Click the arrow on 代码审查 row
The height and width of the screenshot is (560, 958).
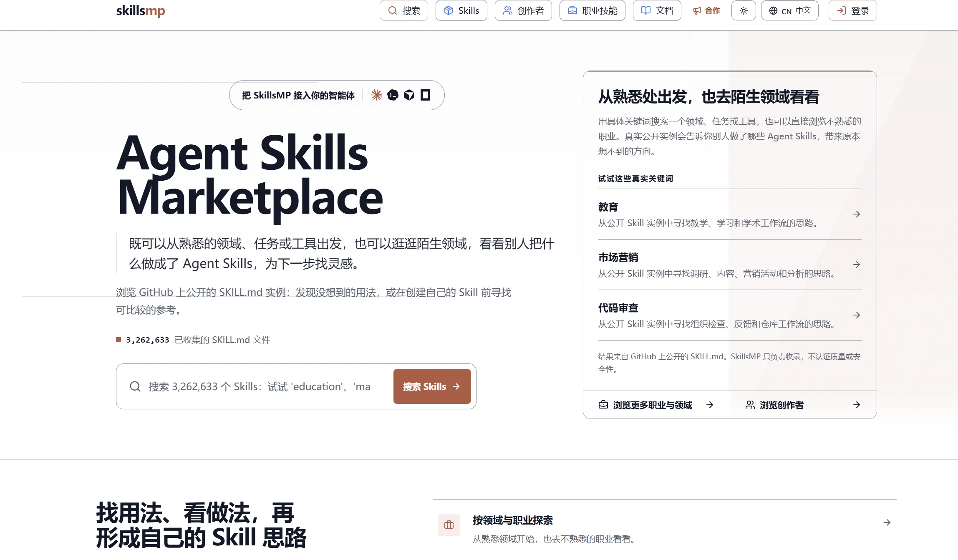[857, 315]
